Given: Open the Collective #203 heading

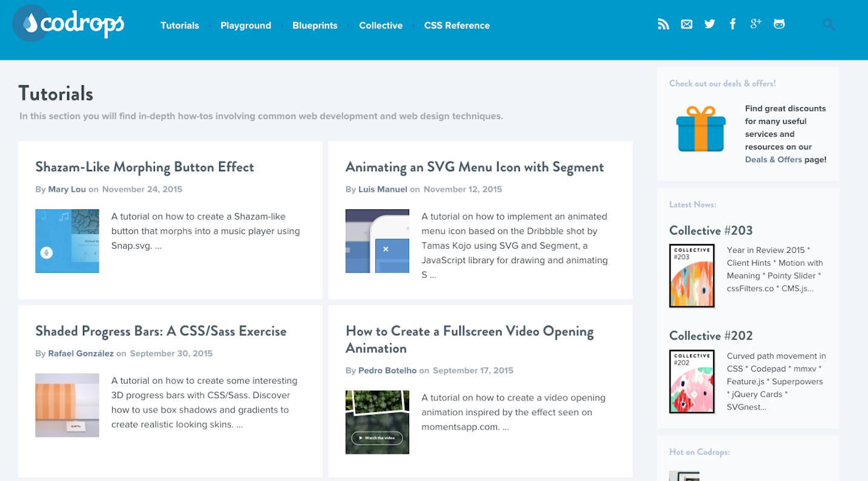Looking at the screenshot, I should pyautogui.click(x=711, y=231).
